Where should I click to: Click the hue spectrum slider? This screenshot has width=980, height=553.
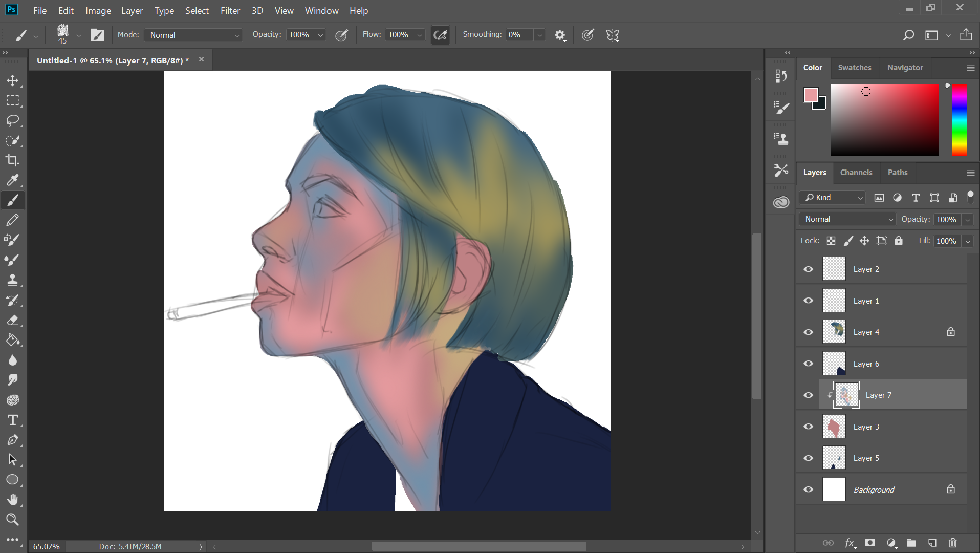[x=959, y=120]
